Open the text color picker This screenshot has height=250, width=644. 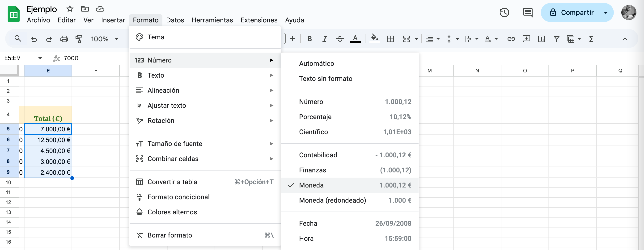[356, 39]
